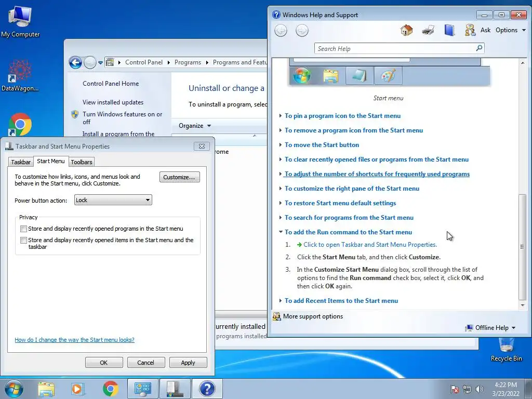Viewport: 532px width, 399px height.
Task: Open Recycle Bin on desktop
Action: coord(506,350)
